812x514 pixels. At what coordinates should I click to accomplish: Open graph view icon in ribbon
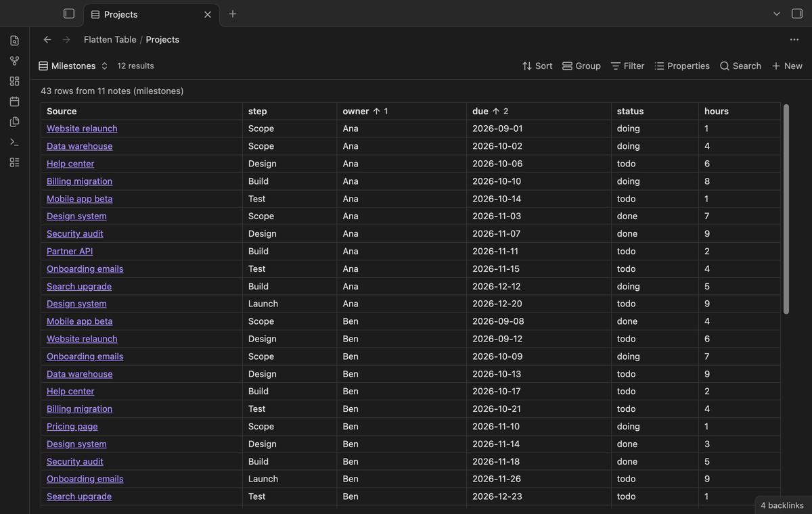coord(14,61)
